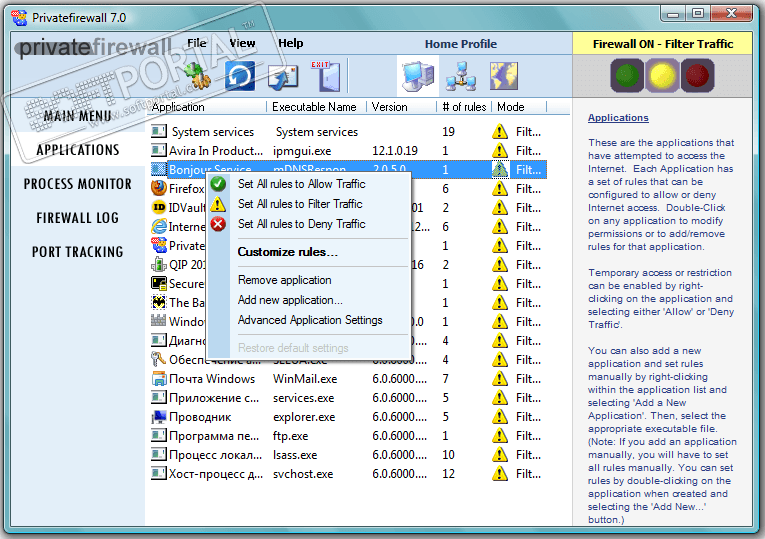765x539 pixels.
Task: Click the Avira In Product row icon
Action: pyautogui.click(x=159, y=150)
